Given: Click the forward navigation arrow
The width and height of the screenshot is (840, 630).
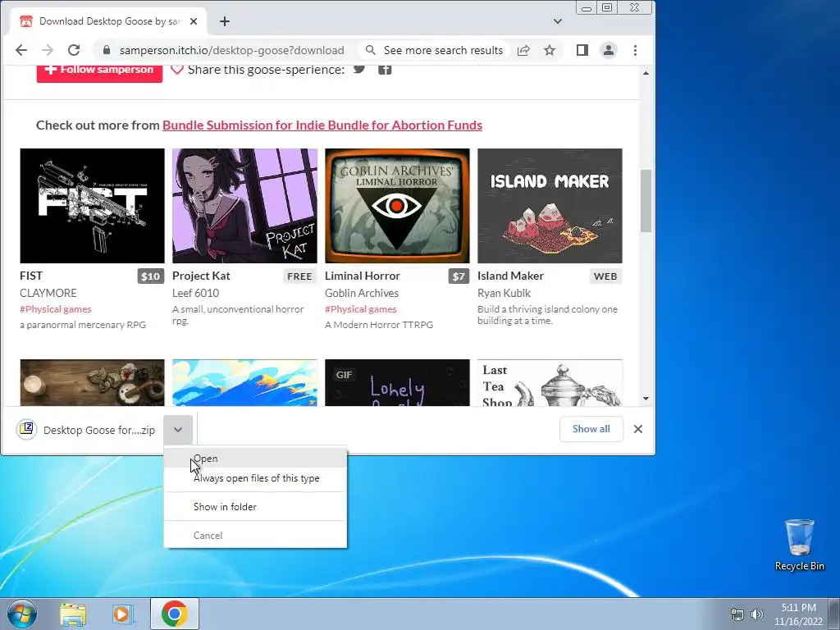Looking at the screenshot, I should pos(48,50).
